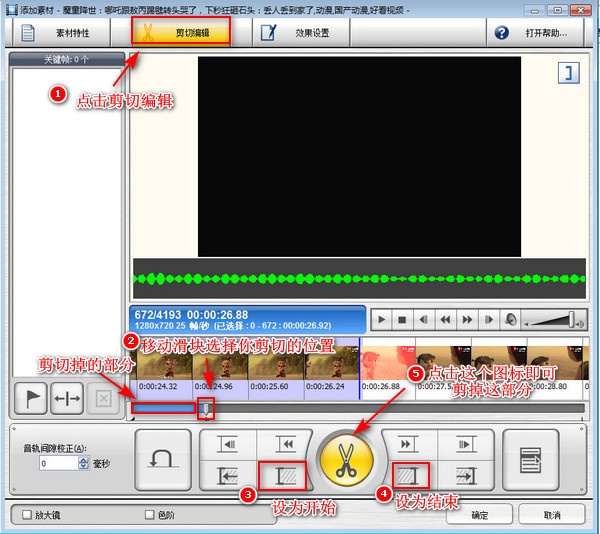
Task: Go to selection end arrow button
Action: pyautogui.click(x=466, y=476)
